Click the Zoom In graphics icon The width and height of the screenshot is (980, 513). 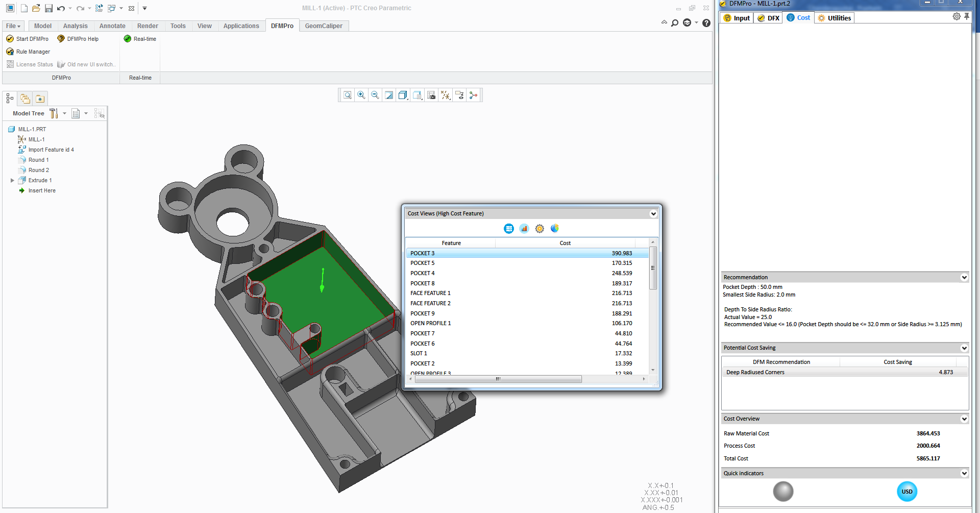coord(361,95)
